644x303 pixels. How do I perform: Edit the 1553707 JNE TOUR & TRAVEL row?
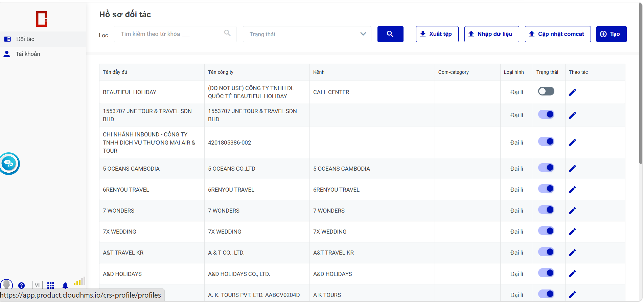(x=572, y=115)
